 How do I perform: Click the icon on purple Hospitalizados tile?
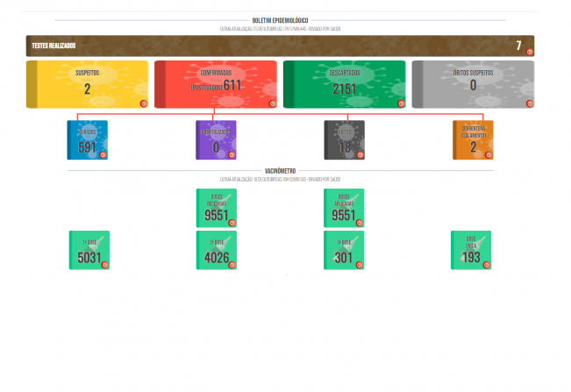pos(232,154)
